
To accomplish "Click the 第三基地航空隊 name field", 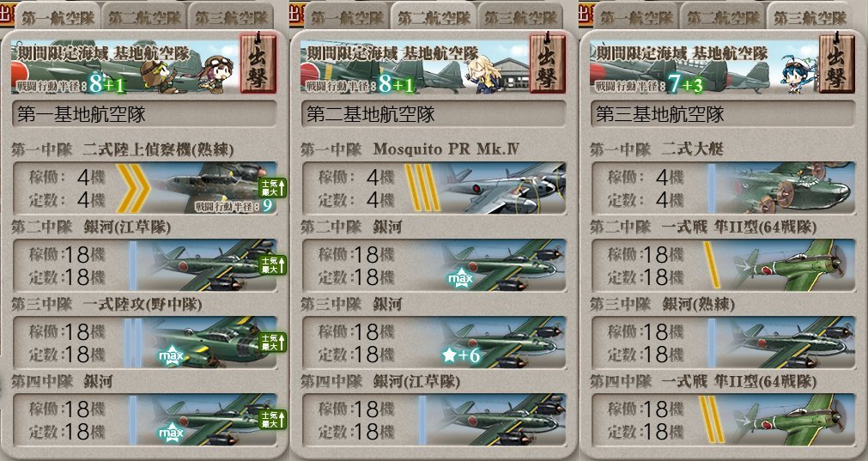I will pos(724,114).
